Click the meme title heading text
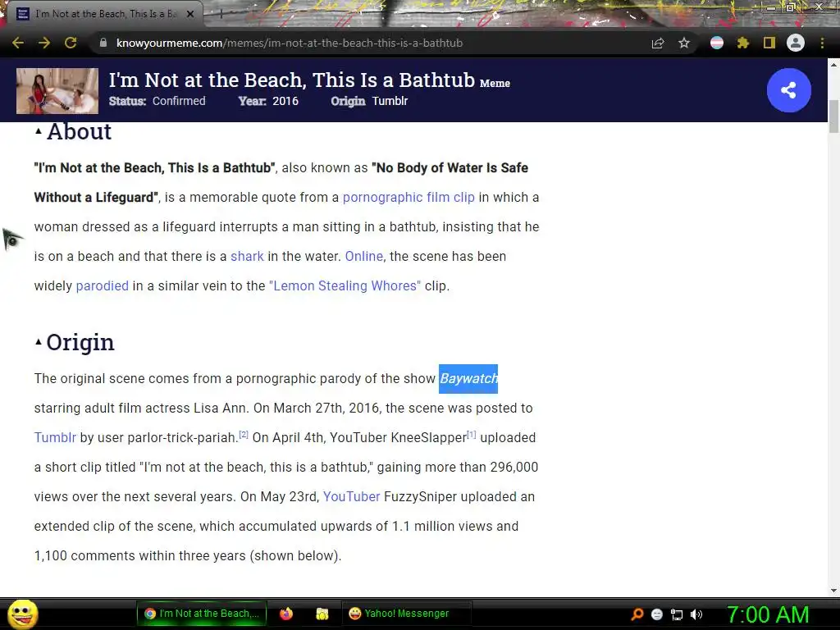Screen dimensions: 840x630 coord(292,80)
